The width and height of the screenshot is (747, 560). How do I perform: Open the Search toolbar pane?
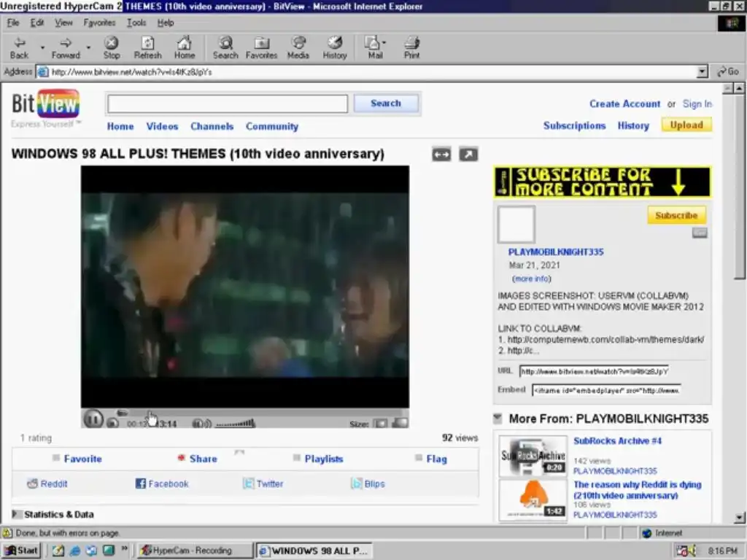tap(225, 48)
